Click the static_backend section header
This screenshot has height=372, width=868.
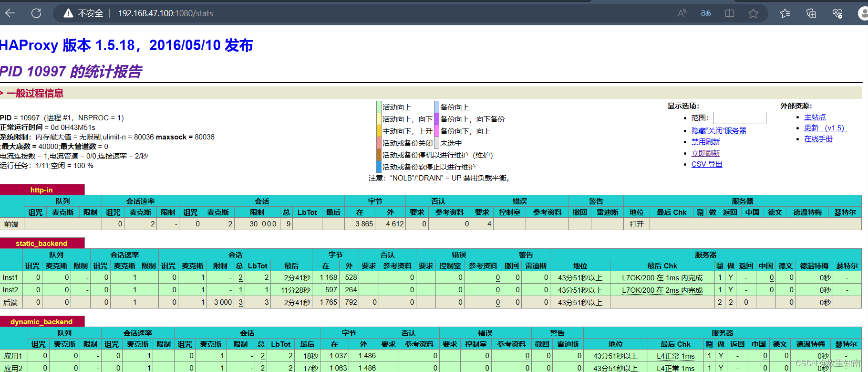tap(42, 243)
